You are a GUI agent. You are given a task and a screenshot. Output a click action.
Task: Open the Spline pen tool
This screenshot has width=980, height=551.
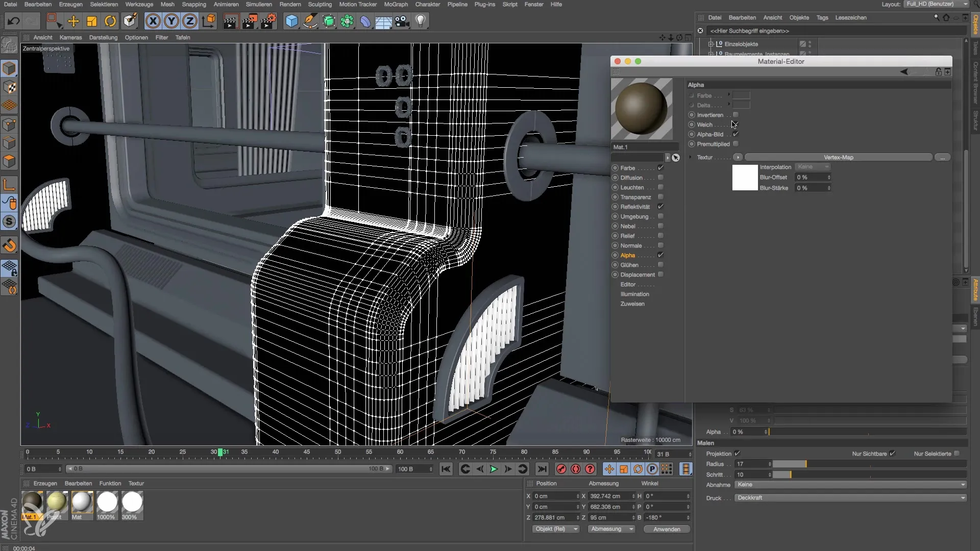click(x=310, y=21)
